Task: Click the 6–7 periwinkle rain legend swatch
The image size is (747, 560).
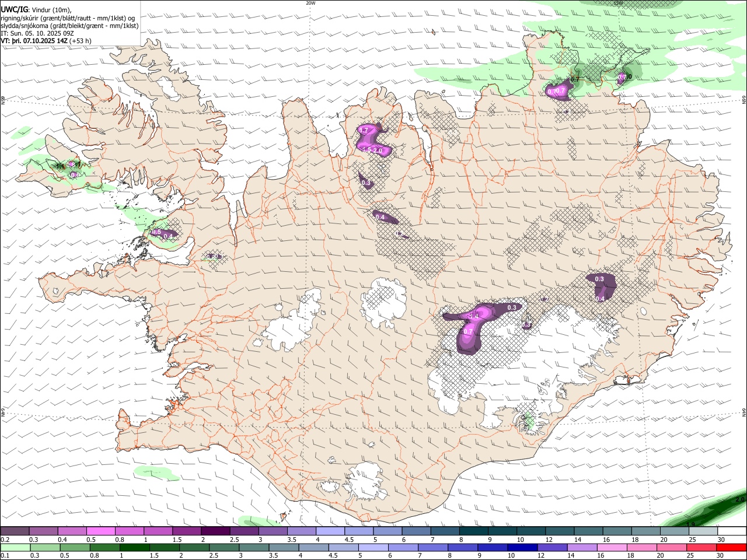Action: click(x=403, y=548)
